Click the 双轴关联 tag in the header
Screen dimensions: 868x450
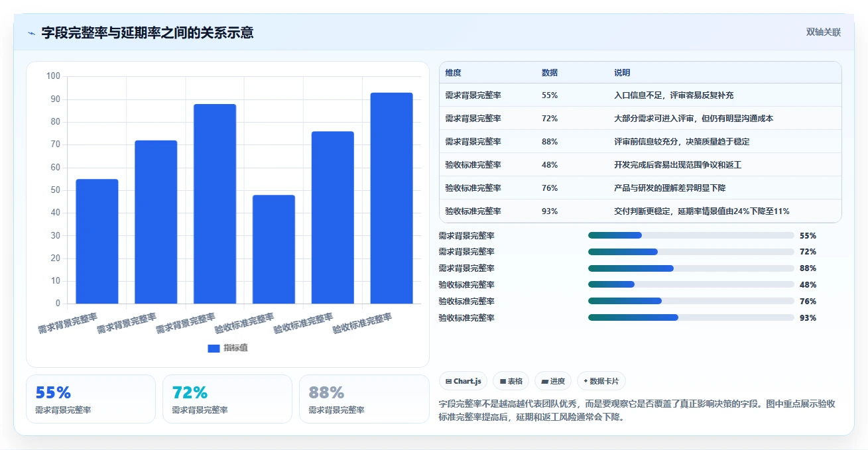coord(823,32)
